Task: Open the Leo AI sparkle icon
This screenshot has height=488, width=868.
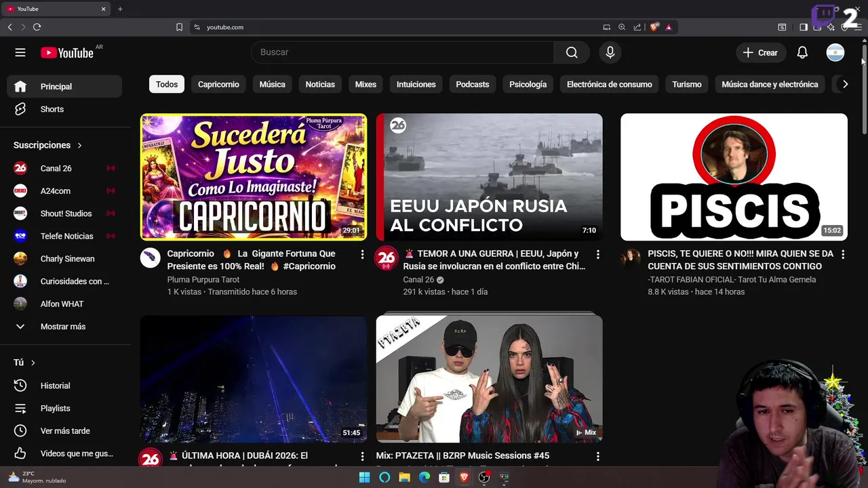Action: [831, 27]
